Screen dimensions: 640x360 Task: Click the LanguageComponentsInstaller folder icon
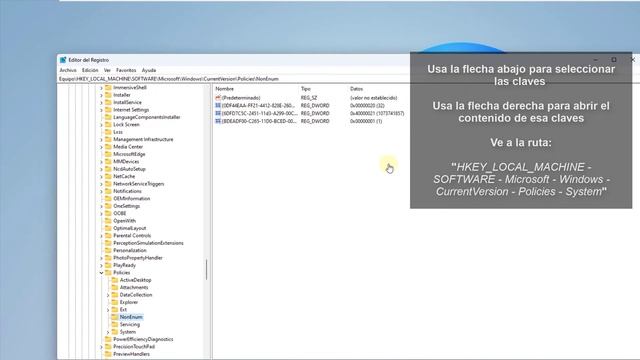pyautogui.click(x=108, y=117)
